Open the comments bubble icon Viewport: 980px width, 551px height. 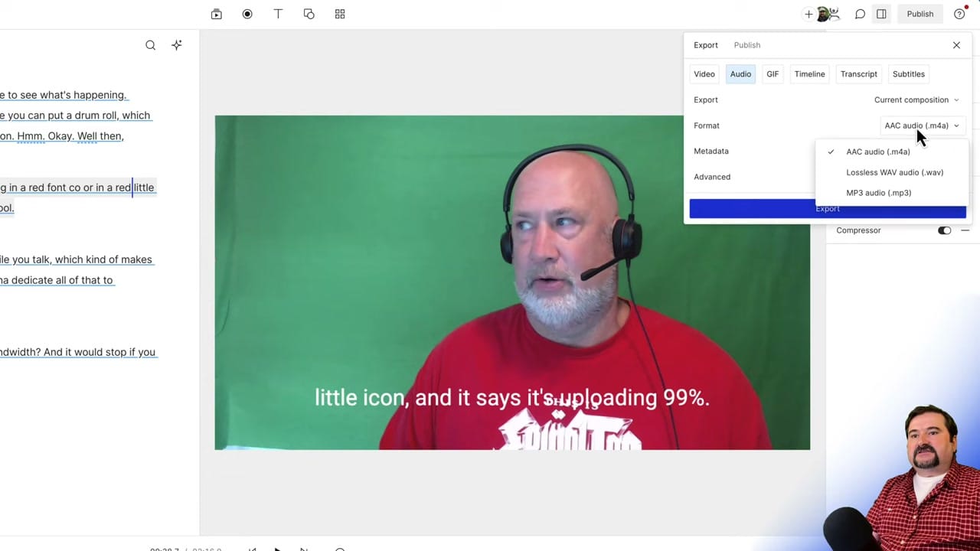(860, 14)
